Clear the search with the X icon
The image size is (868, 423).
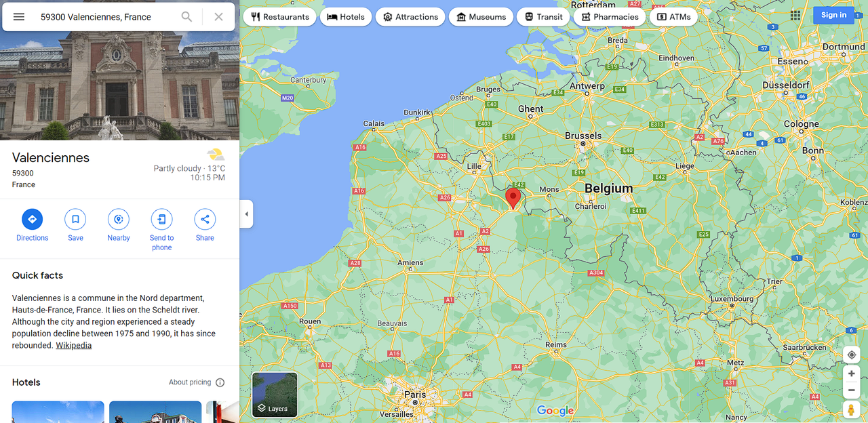point(218,17)
